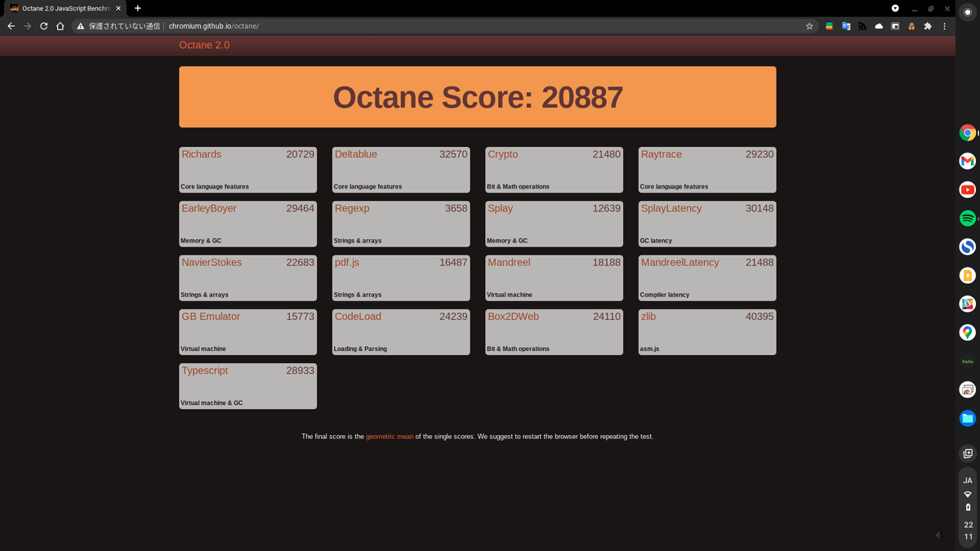980x551 pixels.
Task: Open the Typescript benchmark link
Action: click(x=205, y=370)
